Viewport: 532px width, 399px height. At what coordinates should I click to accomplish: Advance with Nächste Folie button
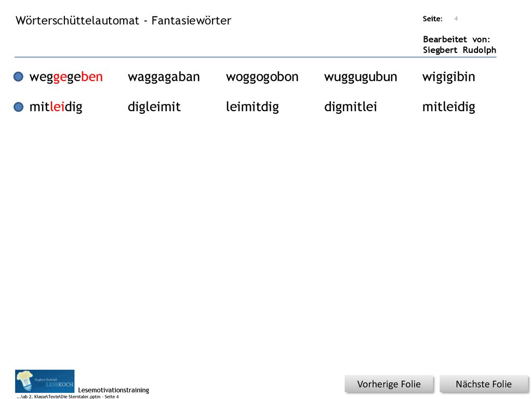(x=484, y=384)
